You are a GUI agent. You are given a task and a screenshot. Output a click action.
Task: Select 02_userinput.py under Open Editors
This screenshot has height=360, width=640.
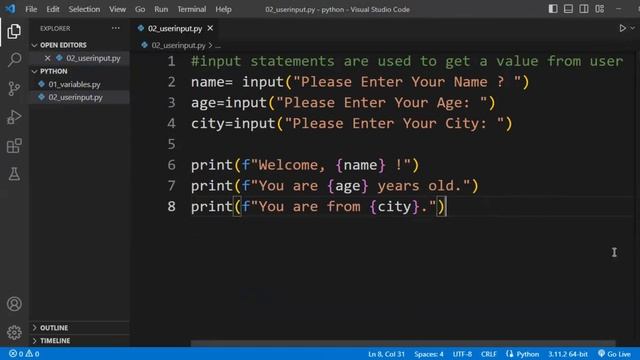point(93,58)
